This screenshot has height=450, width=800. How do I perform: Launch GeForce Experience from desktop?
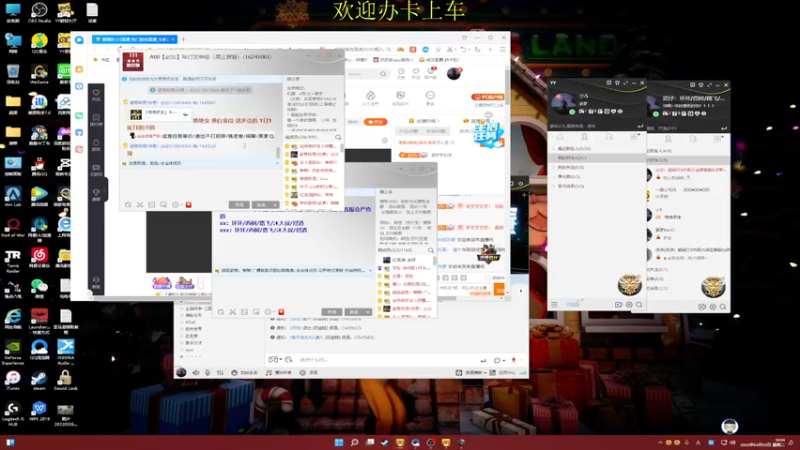(x=13, y=352)
